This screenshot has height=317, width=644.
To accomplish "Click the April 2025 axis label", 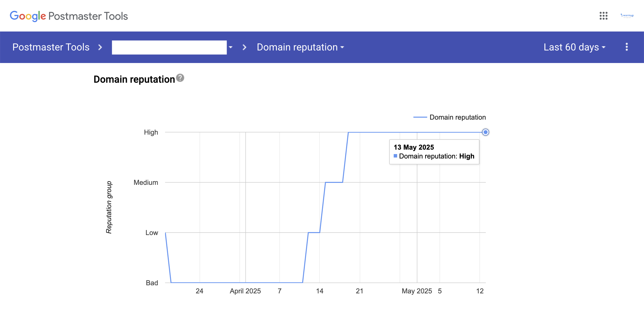I will 245,291.
